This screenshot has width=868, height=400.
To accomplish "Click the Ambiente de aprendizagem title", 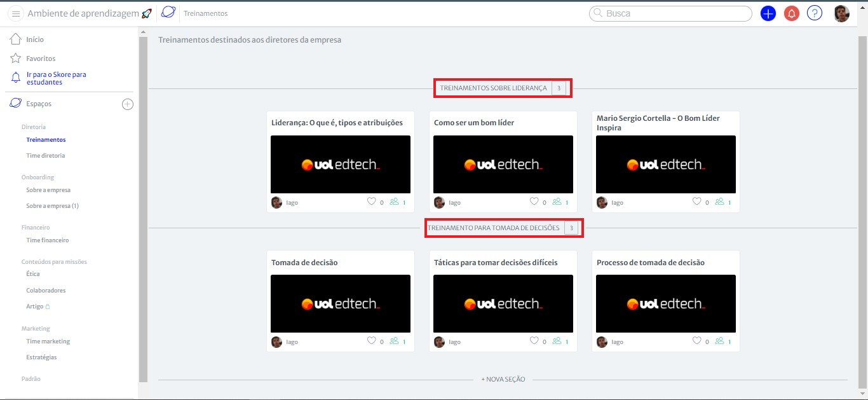I will tap(83, 13).
